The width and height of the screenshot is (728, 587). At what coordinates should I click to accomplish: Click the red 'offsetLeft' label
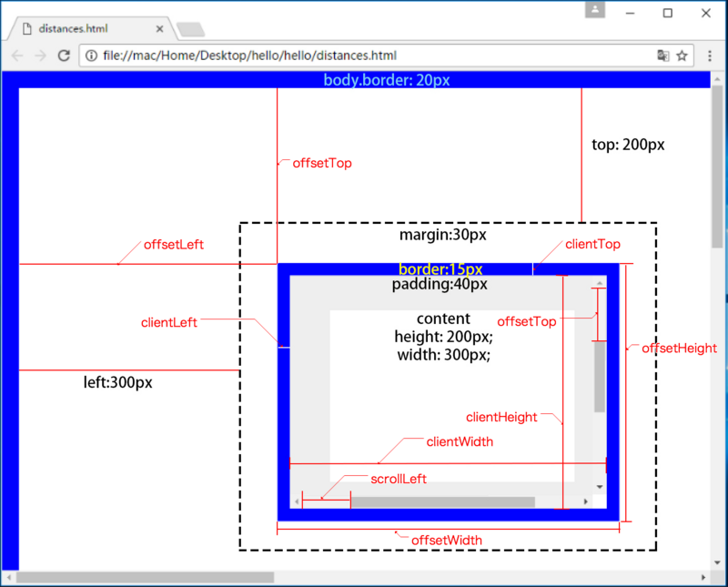point(174,245)
